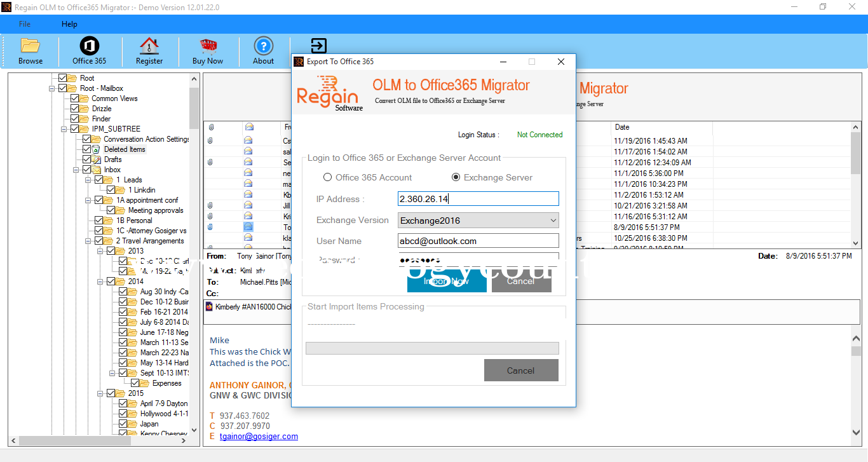The width and height of the screenshot is (868, 462).
Task: Collapse the 1A appointment conf node
Action: coord(88,200)
